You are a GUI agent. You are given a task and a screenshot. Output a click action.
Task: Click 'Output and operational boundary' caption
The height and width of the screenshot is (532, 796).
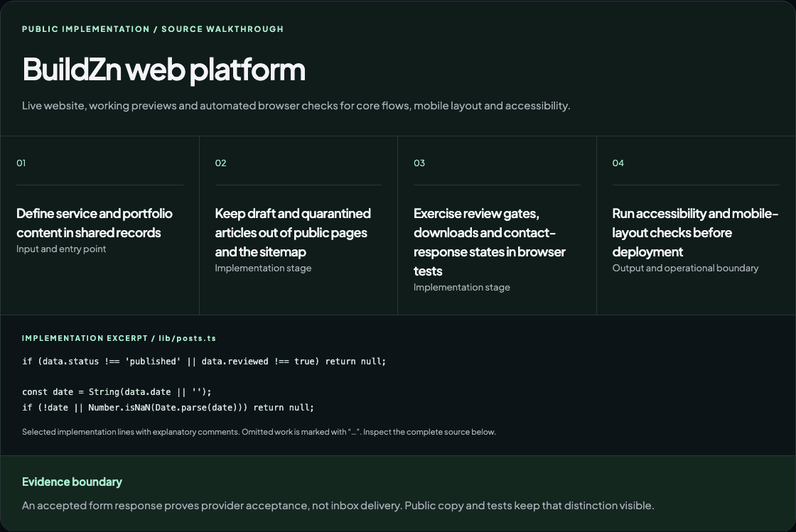(685, 268)
